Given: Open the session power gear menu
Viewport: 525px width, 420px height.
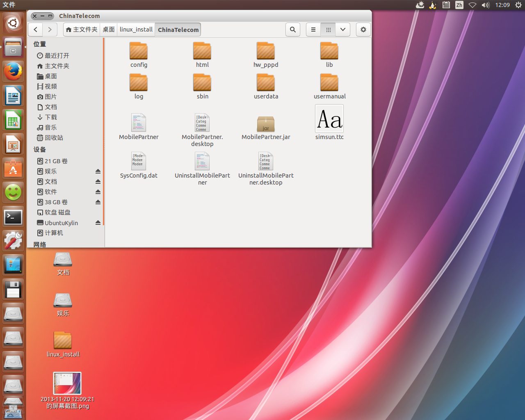Looking at the screenshot, I should 518,5.
